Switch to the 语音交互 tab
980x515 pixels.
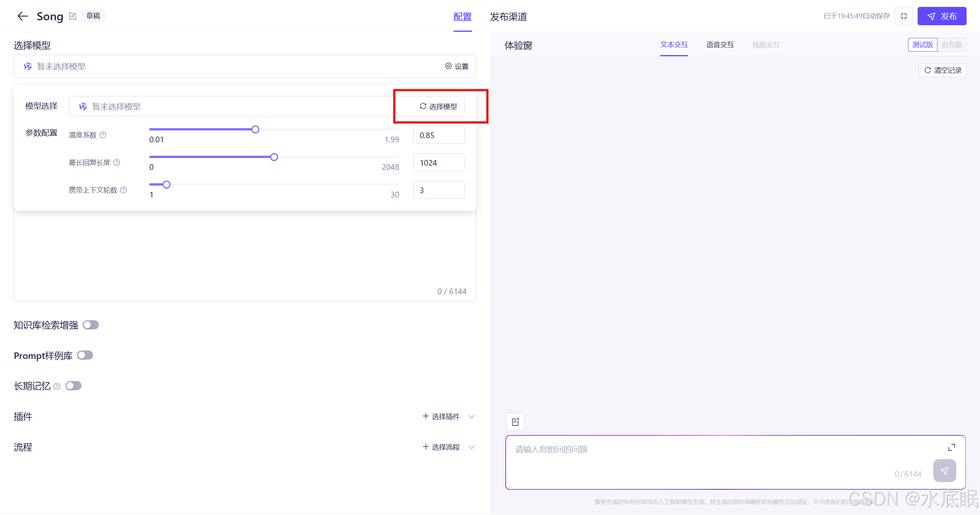tap(720, 45)
